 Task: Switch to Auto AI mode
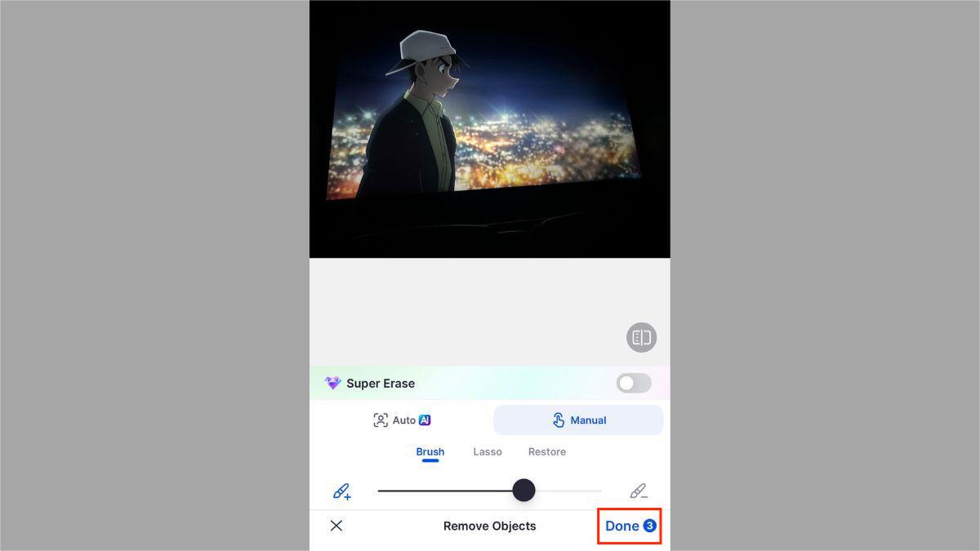tap(402, 420)
